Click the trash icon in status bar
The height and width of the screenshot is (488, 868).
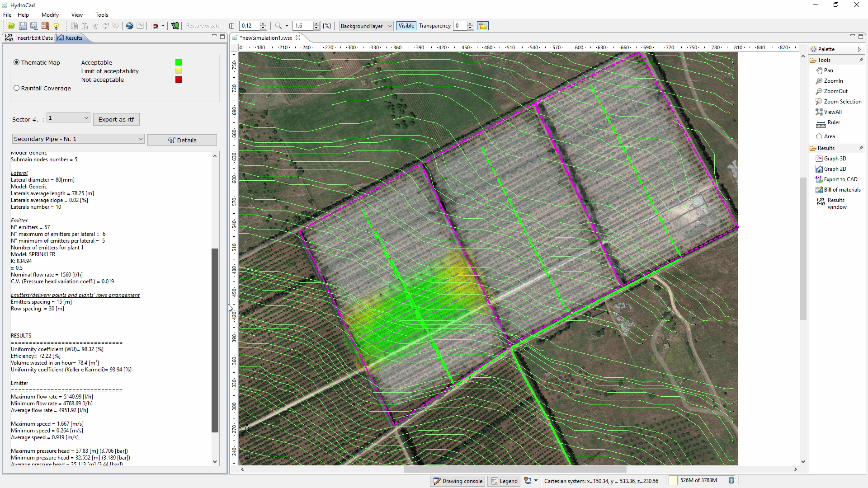(731, 480)
